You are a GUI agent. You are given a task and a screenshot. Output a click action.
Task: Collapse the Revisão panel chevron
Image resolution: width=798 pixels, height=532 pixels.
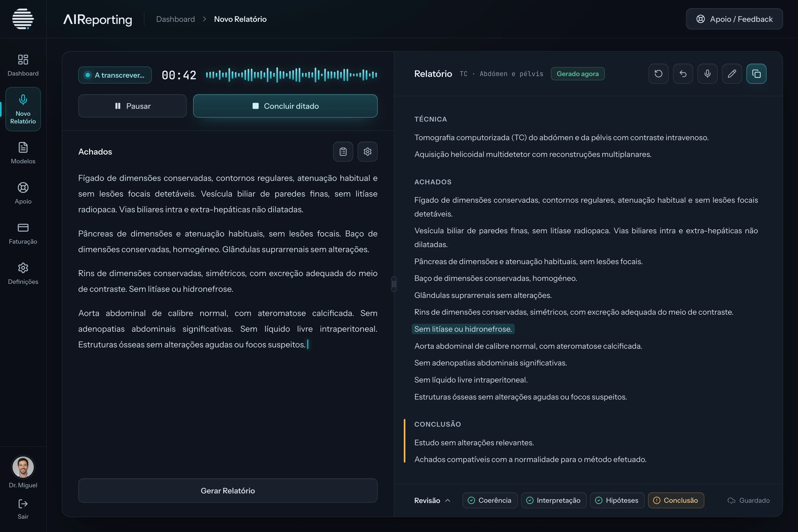click(447, 500)
